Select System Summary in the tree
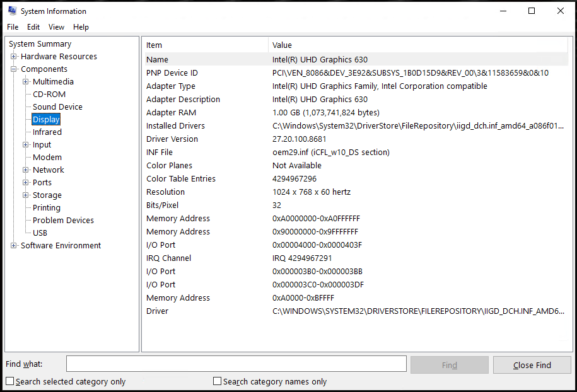This screenshot has width=577, height=392. click(40, 43)
